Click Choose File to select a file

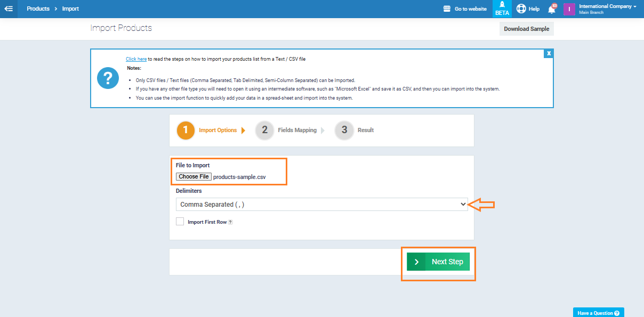pyautogui.click(x=194, y=177)
